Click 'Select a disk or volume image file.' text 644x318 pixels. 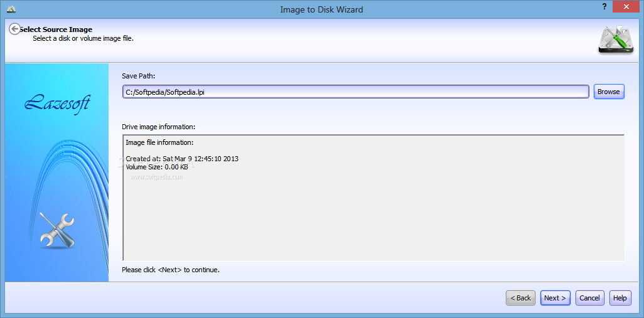(83, 38)
